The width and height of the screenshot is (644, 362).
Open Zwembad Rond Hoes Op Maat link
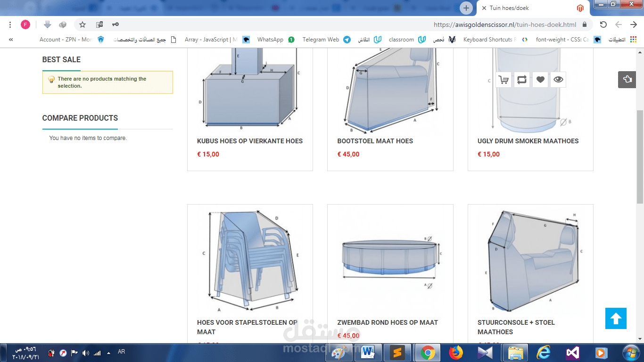tap(388, 322)
